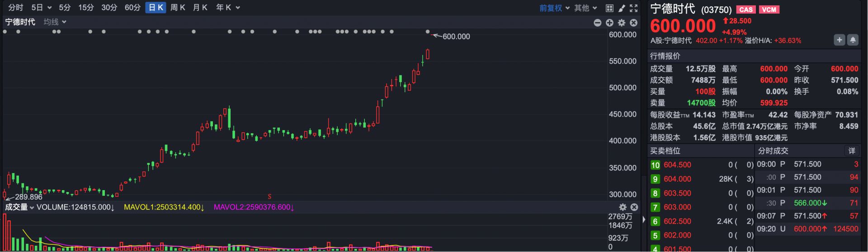The height and width of the screenshot is (252, 868).
Task: Enter fullscreen chart mode
Action: tap(634, 8)
